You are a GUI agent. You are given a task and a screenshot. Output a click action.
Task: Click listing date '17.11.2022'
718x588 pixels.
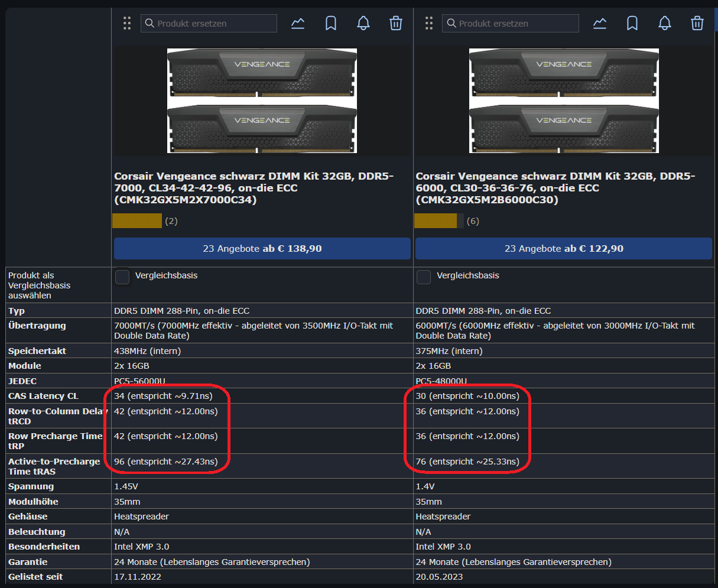click(x=138, y=577)
